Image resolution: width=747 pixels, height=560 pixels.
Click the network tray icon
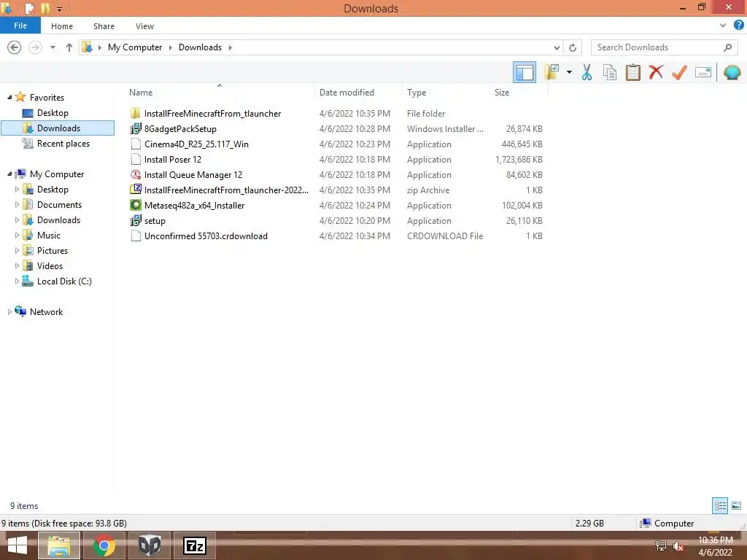(x=661, y=546)
